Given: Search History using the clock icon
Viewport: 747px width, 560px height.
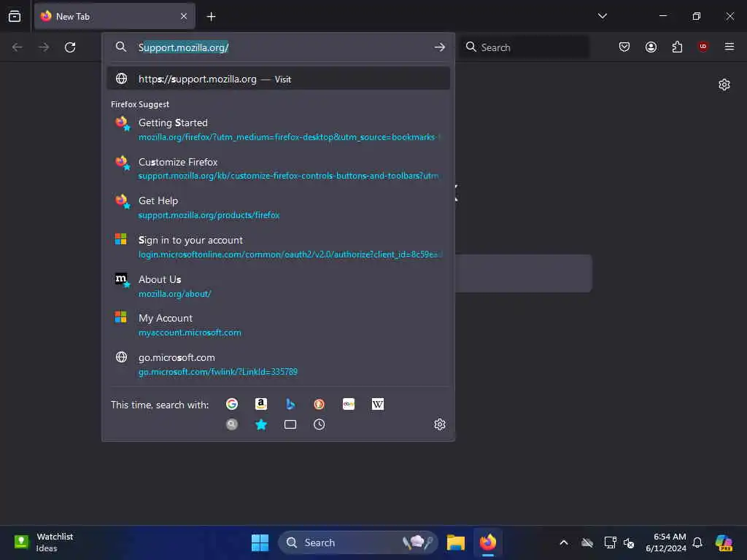Looking at the screenshot, I should click(x=320, y=424).
